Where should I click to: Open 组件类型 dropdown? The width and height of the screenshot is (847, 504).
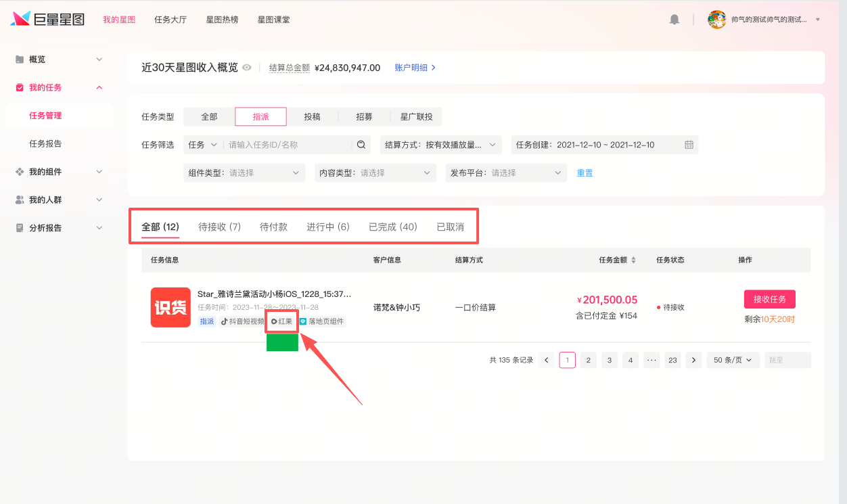(244, 173)
